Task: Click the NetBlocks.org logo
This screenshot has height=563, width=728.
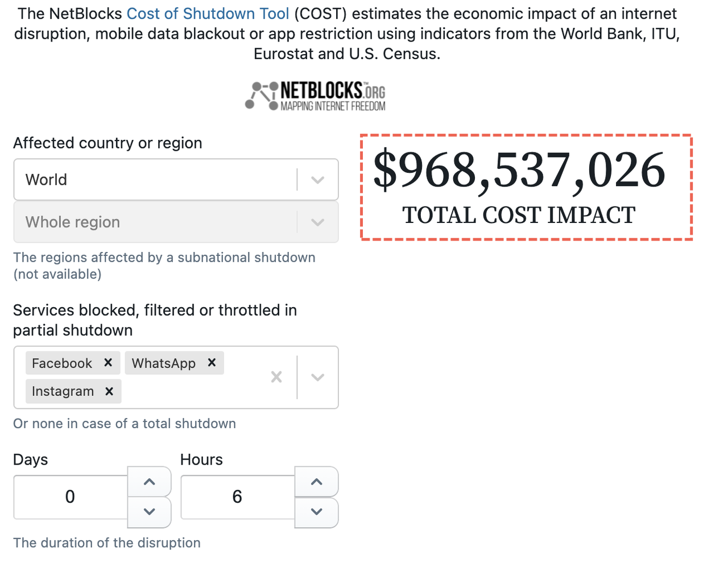Action: pyautogui.click(x=316, y=96)
